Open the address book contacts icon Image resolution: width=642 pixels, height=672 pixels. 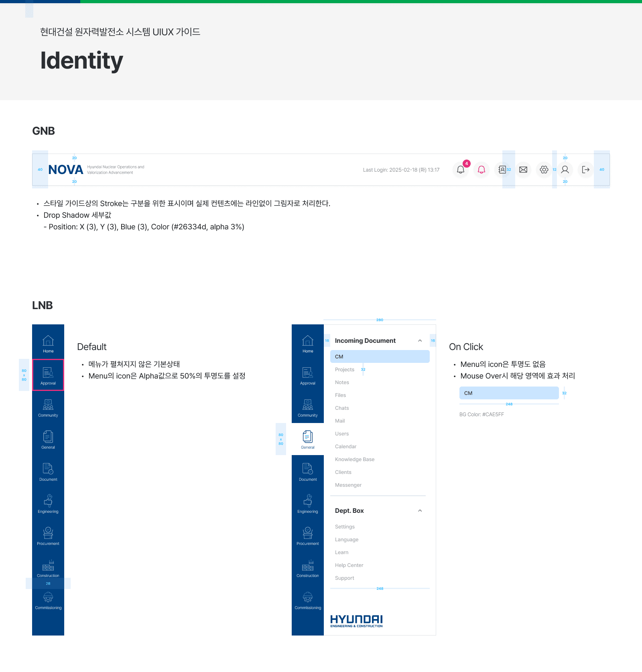click(x=502, y=170)
